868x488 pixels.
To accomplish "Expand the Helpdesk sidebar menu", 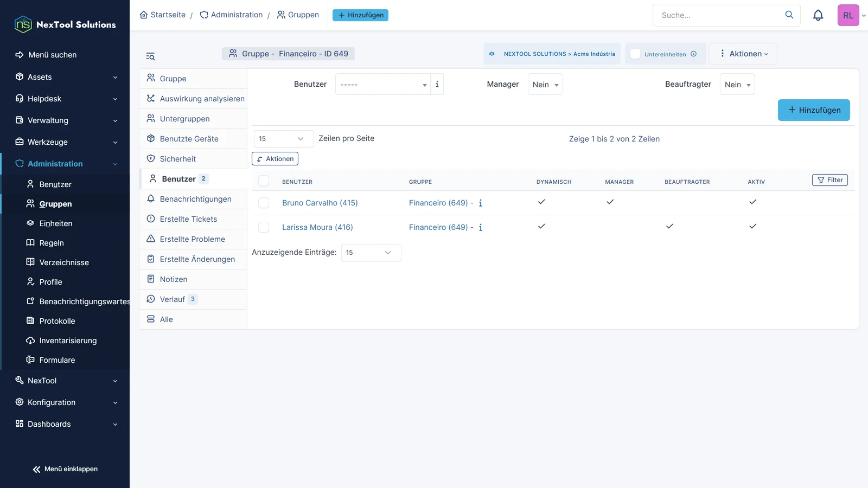I will pos(65,99).
